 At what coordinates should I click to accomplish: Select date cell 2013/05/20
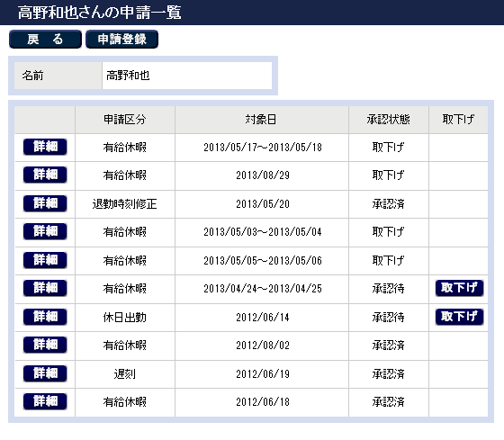pos(262,204)
